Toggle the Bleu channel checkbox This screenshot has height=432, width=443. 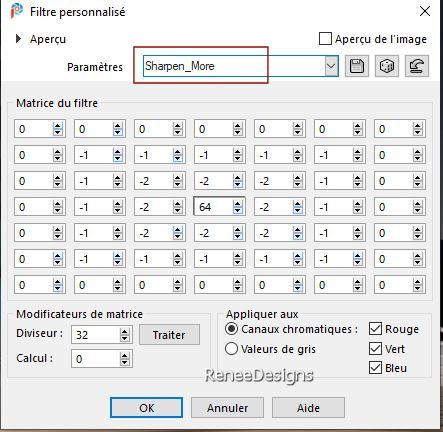point(375,368)
